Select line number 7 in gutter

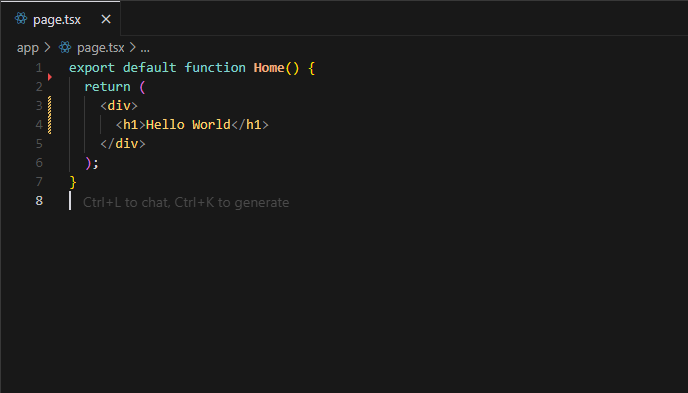tap(39, 182)
